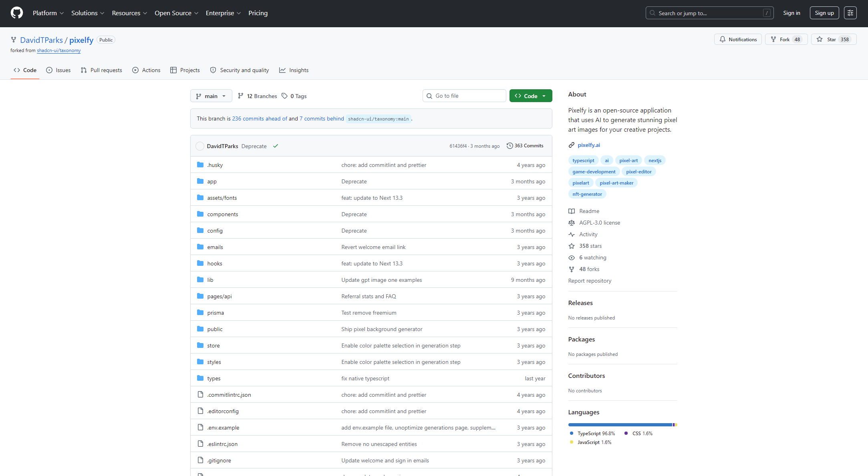Click the Readme book icon
Image resolution: width=868 pixels, height=476 pixels.
coord(572,211)
